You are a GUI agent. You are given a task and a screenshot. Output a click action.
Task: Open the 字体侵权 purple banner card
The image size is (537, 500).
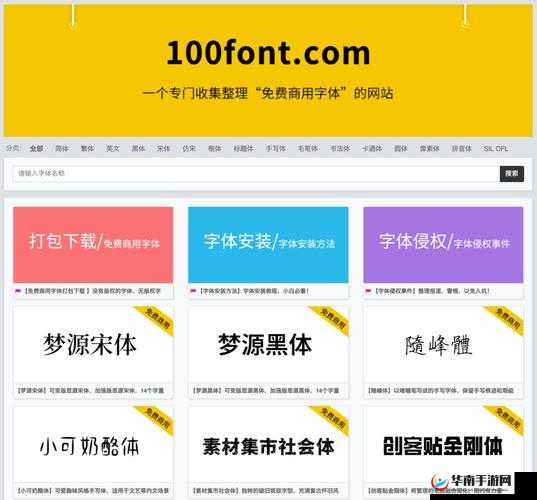[x=444, y=245]
